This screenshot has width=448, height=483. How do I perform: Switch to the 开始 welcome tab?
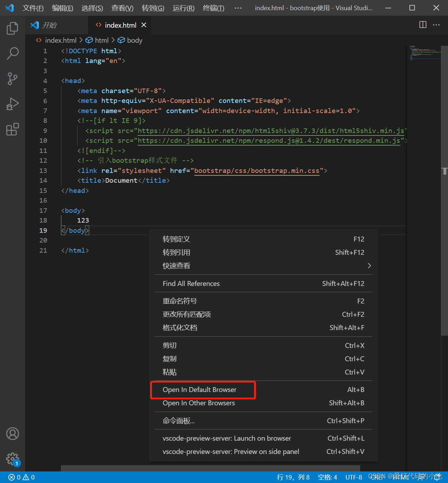coord(49,25)
